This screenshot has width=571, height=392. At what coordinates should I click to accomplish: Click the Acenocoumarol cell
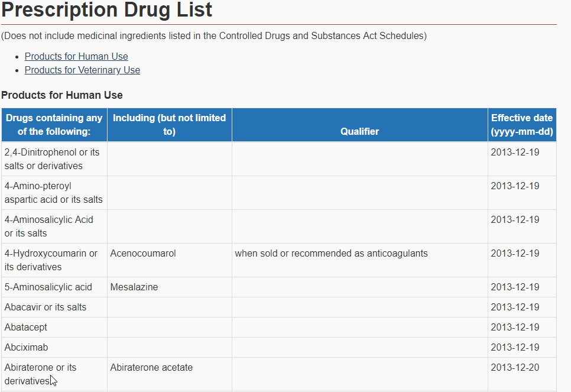click(x=142, y=253)
